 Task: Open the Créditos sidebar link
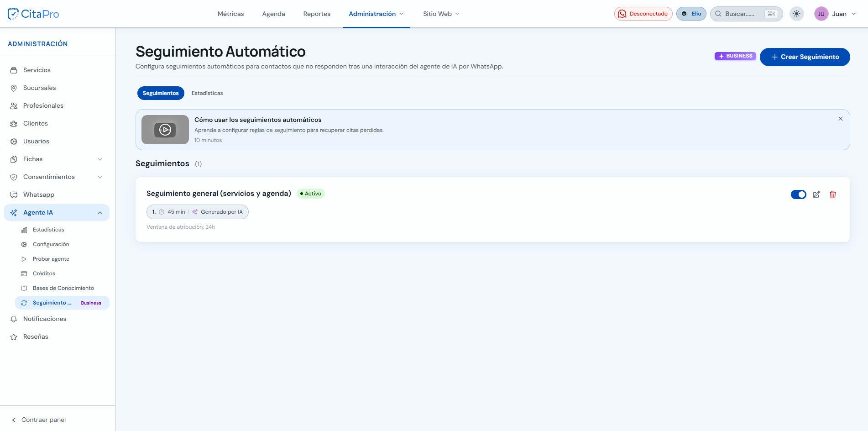(62, 273)
